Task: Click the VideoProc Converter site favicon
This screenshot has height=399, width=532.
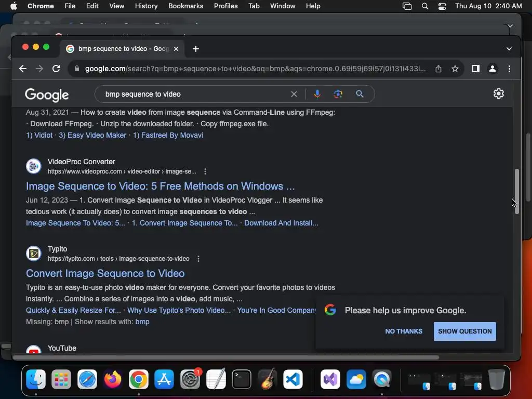Action: [34, 166]
